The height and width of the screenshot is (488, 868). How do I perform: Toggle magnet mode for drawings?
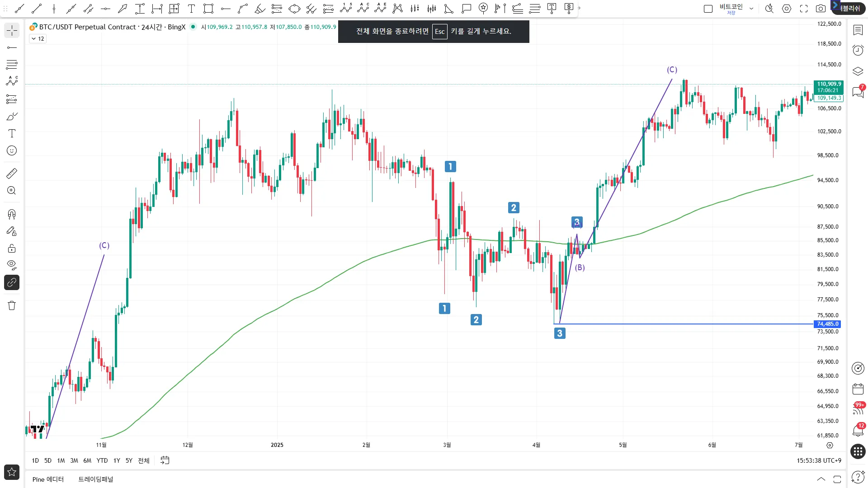click(x=12, y=214)
